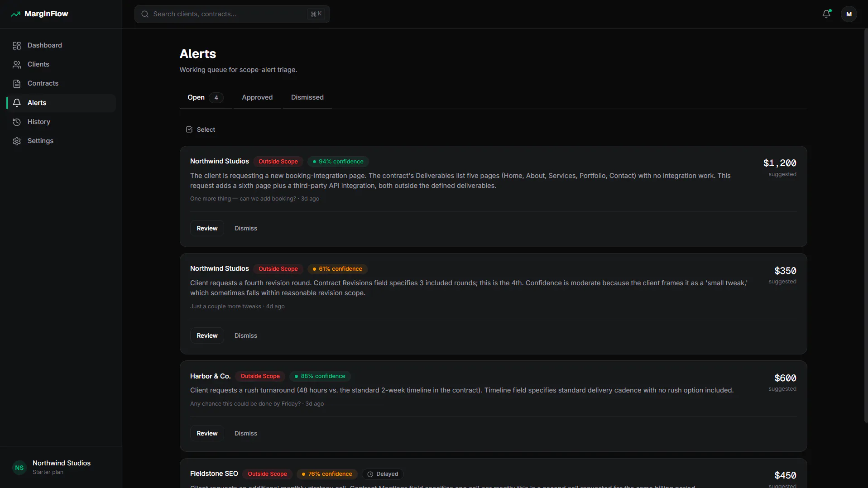Click the 94% confidence badge

[338, 162]
